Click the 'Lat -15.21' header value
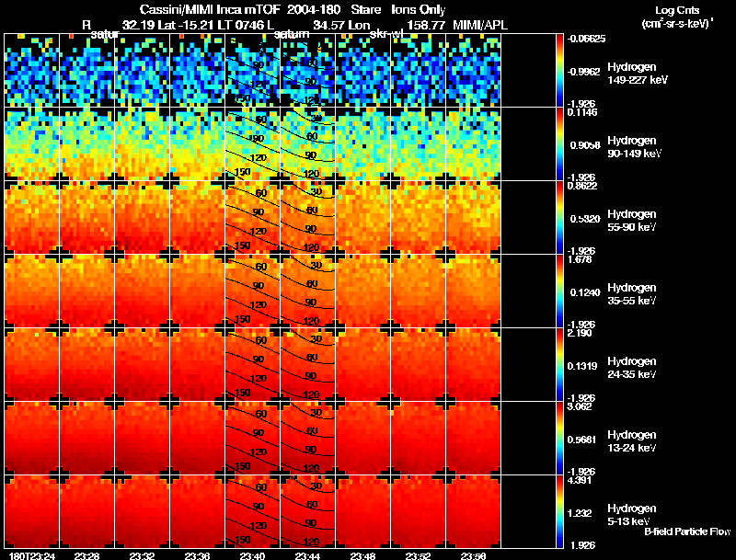This screenshot has width=736, height=560. (188, 25)
